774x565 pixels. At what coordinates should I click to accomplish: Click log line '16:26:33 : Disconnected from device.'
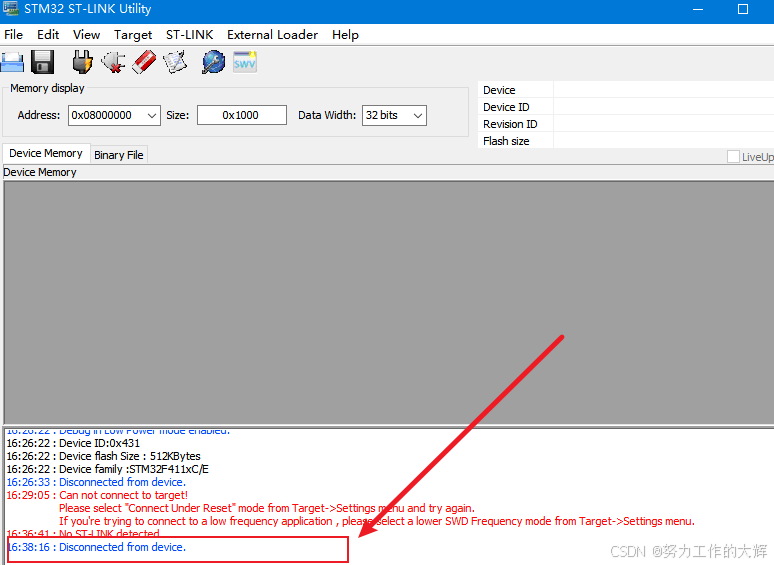(x=96, y=482)
